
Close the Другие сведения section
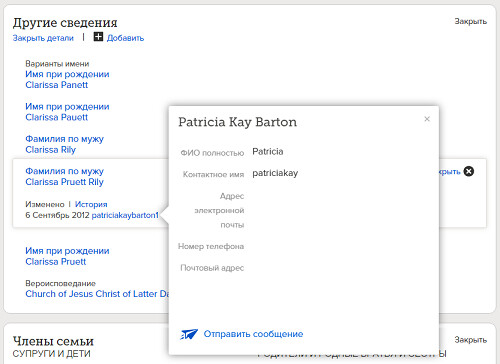point(471,21)
